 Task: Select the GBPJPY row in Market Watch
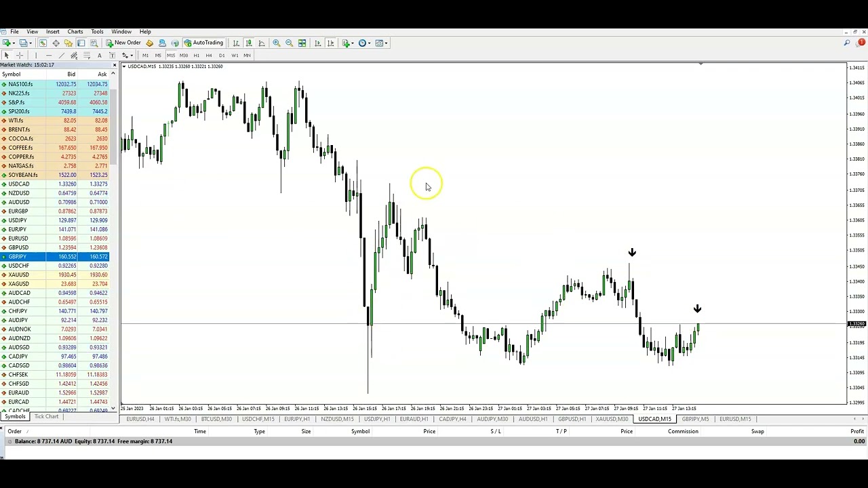[54, 257]
